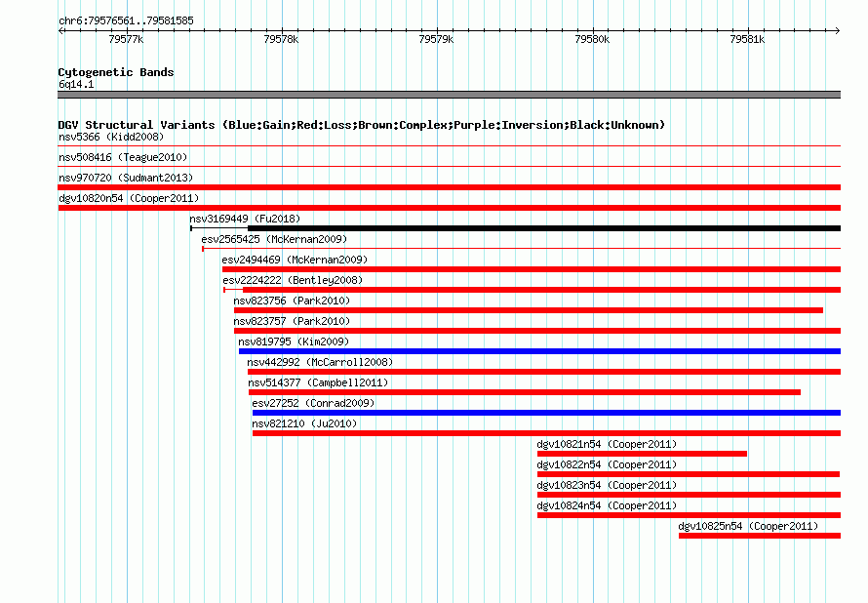Image resolution: width=868 pixels, height=603 pixels.
Task: Select the nsv823756 (Park2010) label
Action: coord(292,301)
